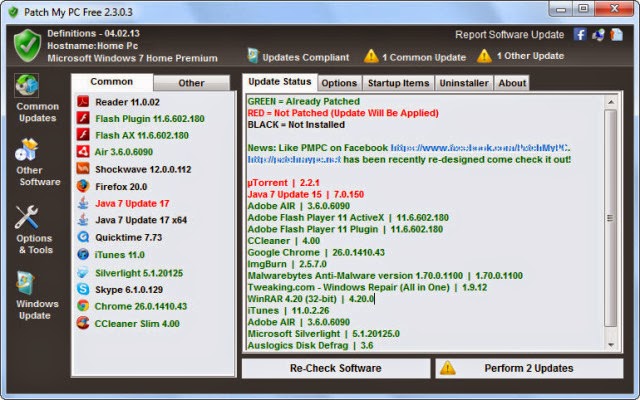Open Other Software sidebar icon
This screenshot has height=400, width=640.
point(27,149)
